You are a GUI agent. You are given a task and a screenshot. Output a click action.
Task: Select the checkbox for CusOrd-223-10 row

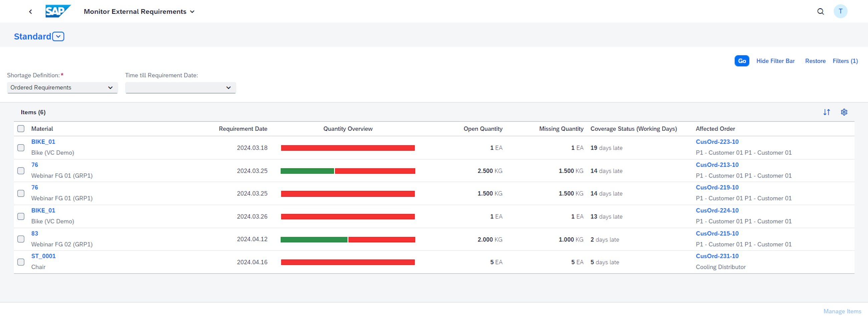(x=21, y=148)
